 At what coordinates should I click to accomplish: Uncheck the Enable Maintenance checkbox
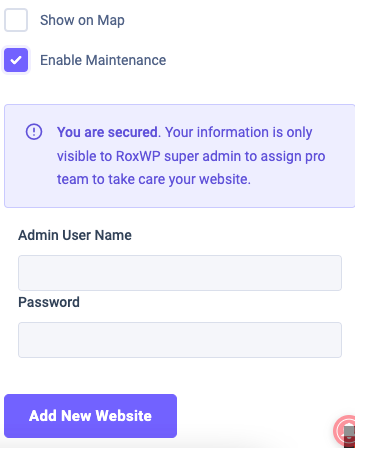[16, 60]
